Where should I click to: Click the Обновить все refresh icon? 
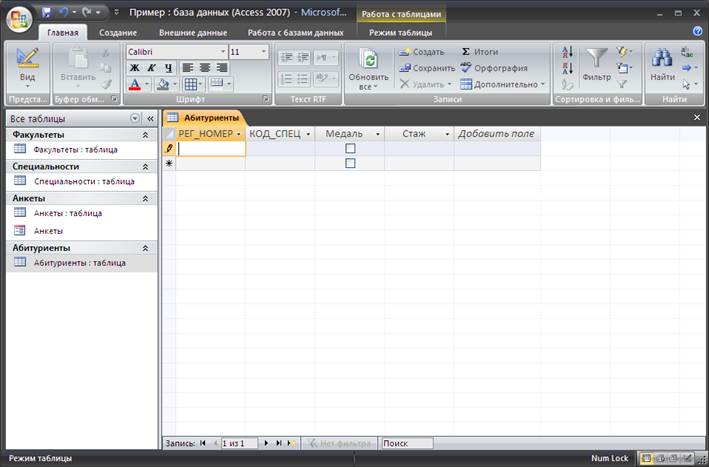369,60
